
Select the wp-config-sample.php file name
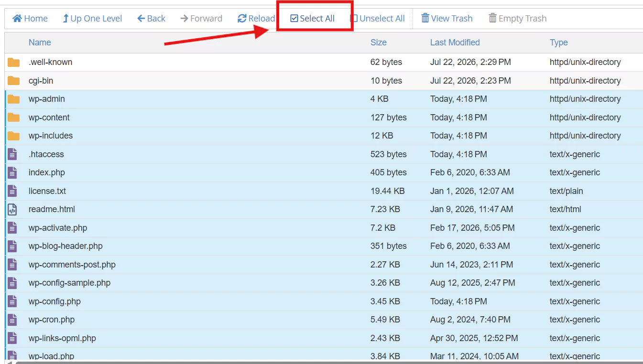pos(69,283)
